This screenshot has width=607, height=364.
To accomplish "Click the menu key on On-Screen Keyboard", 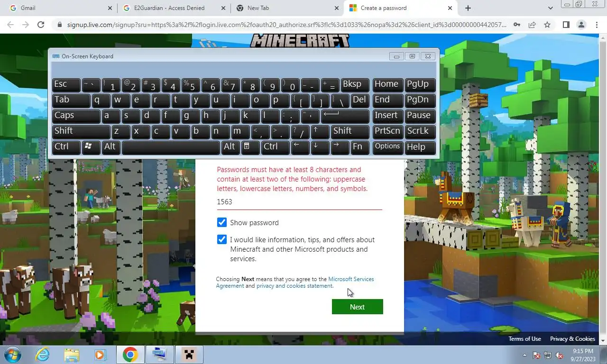I will point(250,147).
